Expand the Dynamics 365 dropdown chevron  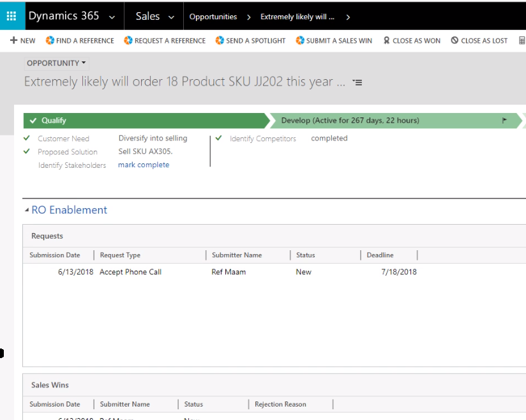point(112,17)
